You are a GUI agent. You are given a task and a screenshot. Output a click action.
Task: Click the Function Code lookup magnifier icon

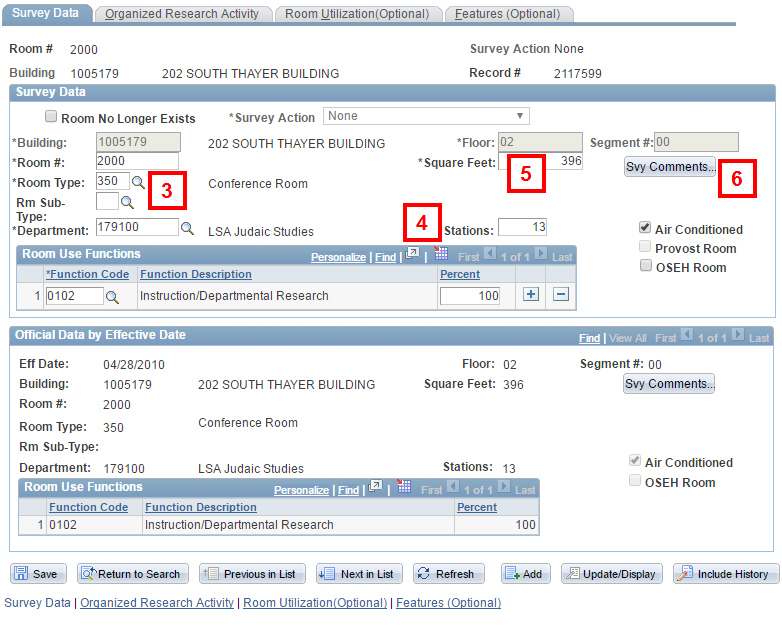tap(113, 296)
